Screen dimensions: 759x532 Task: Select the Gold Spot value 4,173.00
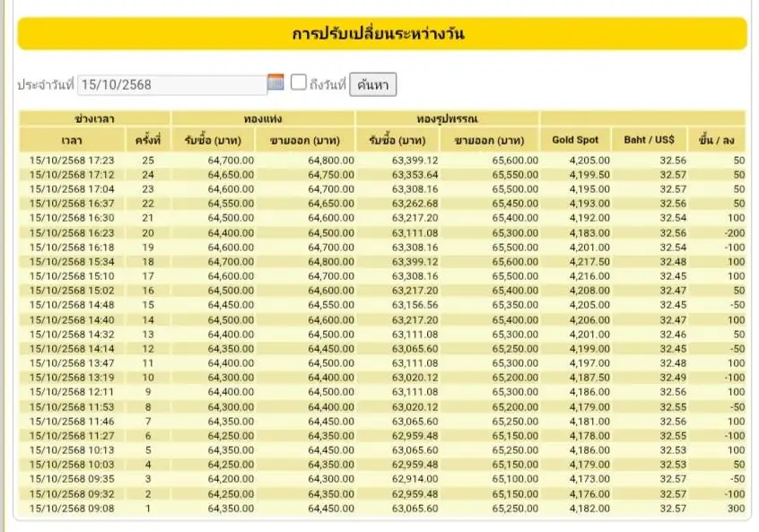tap(589, 479)
